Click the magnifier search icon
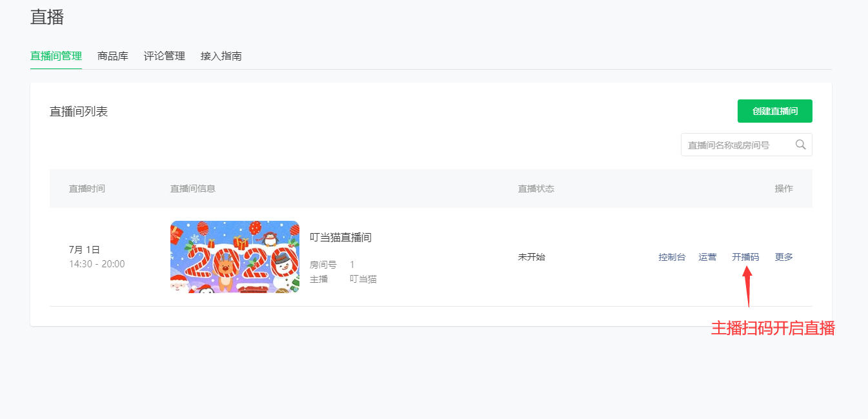Screen dimensions: 868x419 (800, 145)
